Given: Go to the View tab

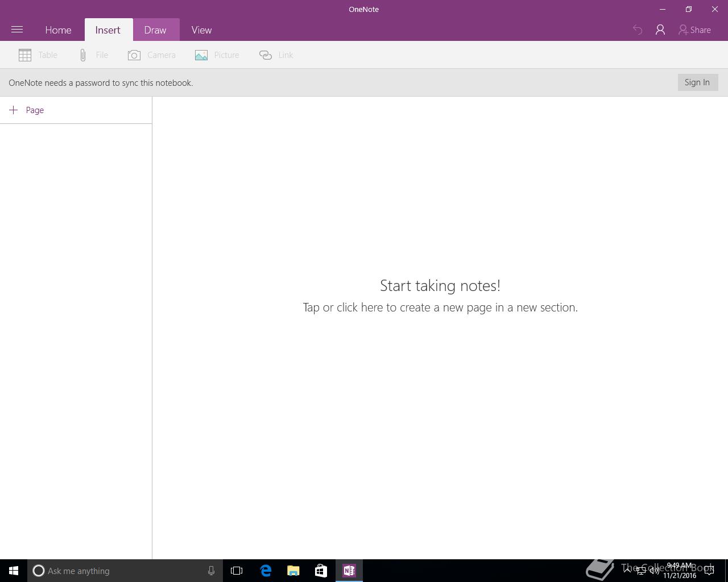Looking at the screenshot, I should tap(201, 30).
